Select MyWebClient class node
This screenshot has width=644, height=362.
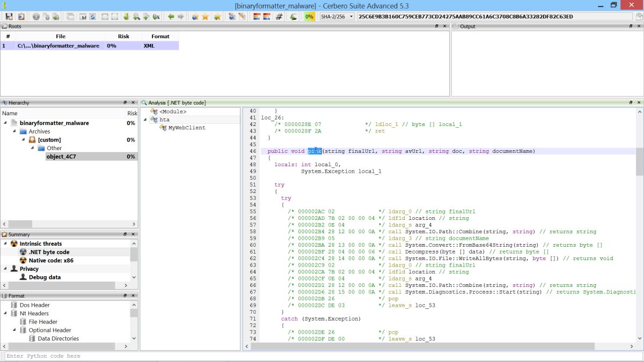[187, 128]
